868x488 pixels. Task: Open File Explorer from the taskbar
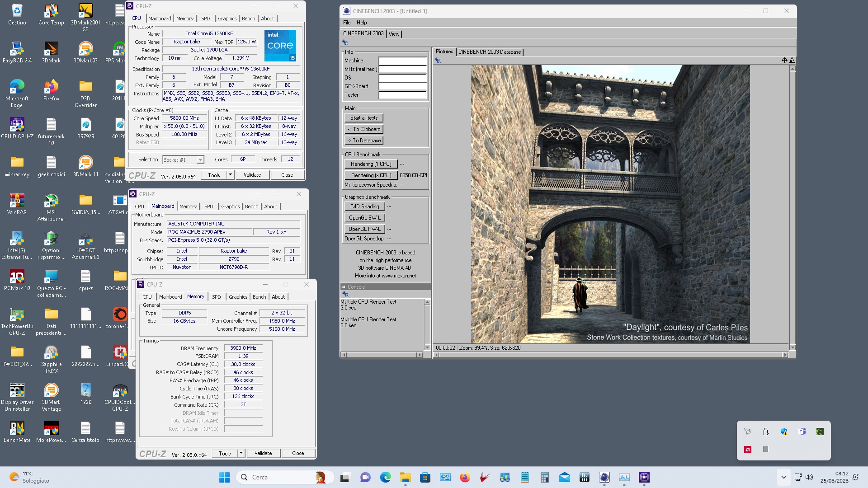[405, 477]
